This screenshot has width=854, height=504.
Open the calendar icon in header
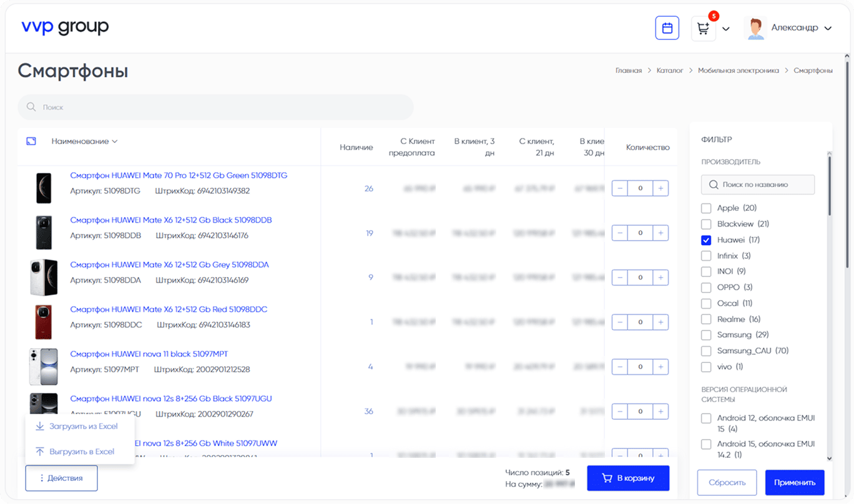(667, 28)
